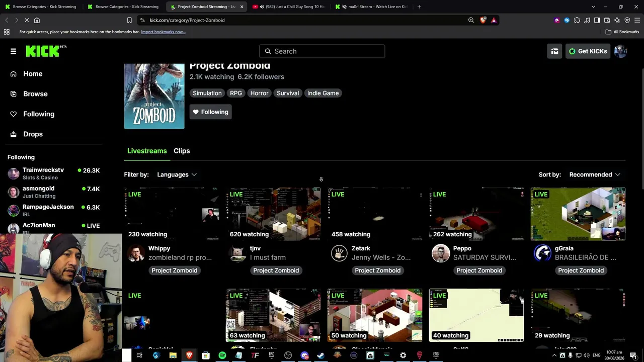Image resolution: width=644 pixels, height=362 pixels.
Task: Open Settings gear in the taskbar
Action: pyautogui.click(x=403, y=355)
